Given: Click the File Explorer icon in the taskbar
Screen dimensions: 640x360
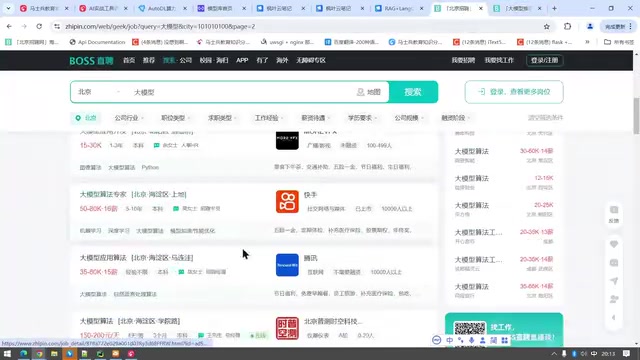Looking at the screenshot, I should point(54,353).
